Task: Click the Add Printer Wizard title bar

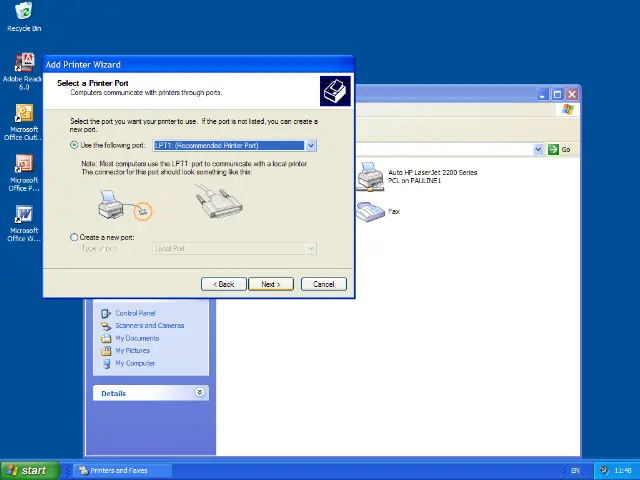Action: coord(199,64)
